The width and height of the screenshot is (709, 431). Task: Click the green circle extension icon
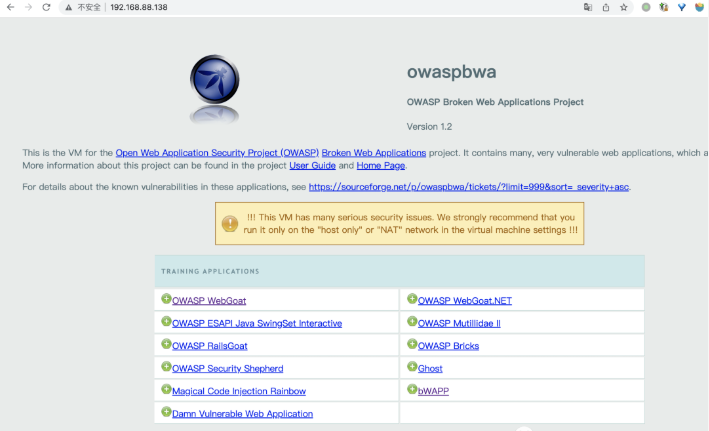[x=646, y=7]
